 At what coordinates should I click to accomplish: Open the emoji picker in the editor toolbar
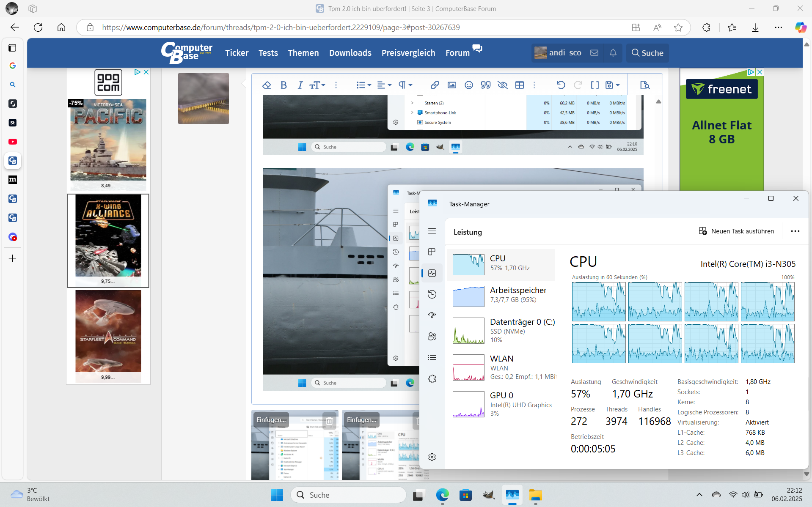point(468,85)
